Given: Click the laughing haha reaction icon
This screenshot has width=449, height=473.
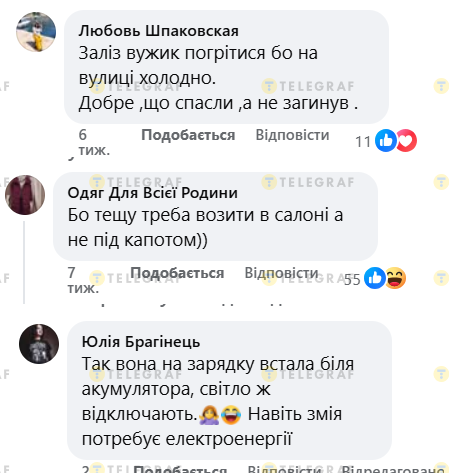Looking at the screenshot, I should [x=396, y=278].
